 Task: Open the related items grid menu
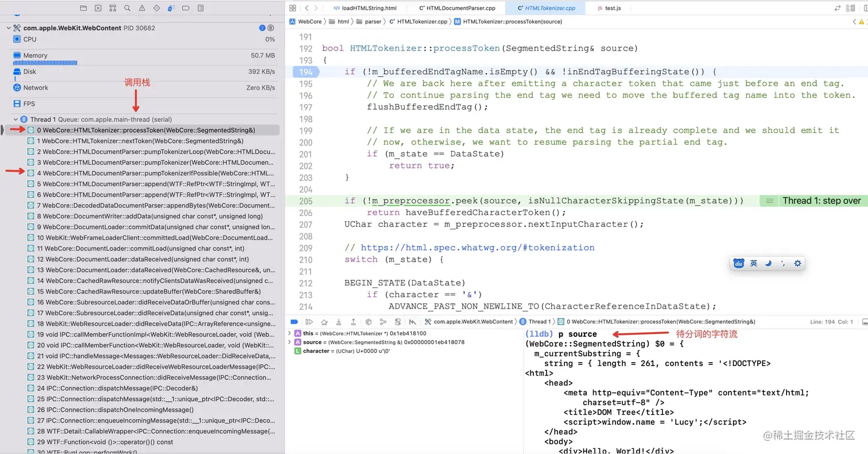pos(293,8)
